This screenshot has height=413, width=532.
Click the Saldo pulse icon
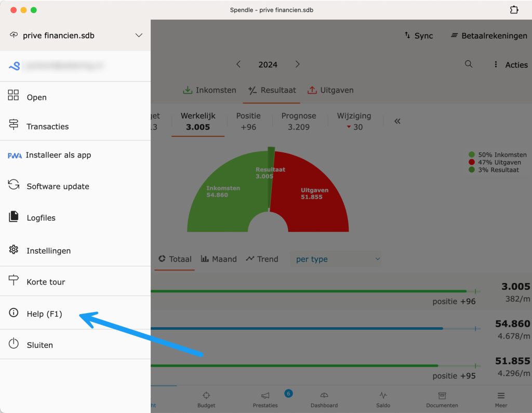(383, 396)
